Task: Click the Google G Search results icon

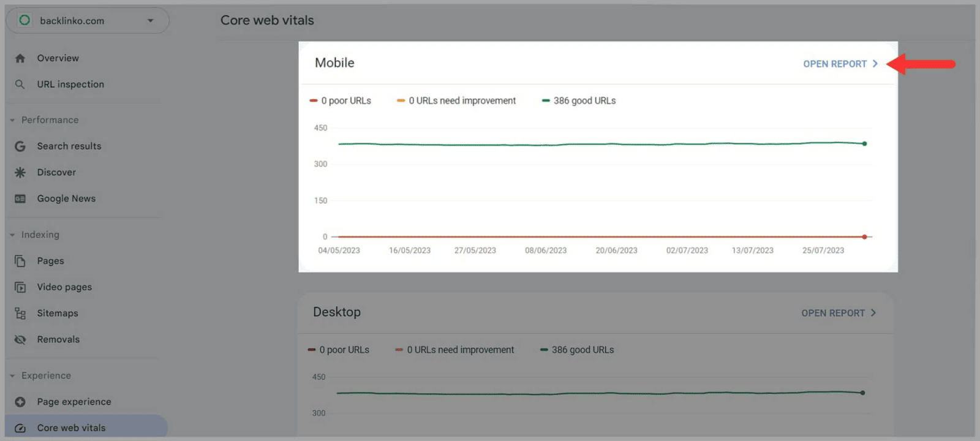Action: click(20, 146)
